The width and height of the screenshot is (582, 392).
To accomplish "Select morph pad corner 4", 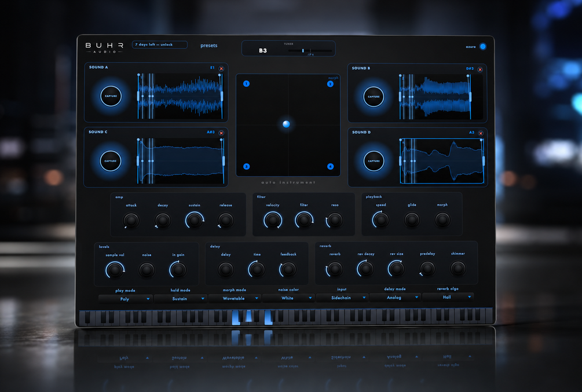I will (330, 166).
